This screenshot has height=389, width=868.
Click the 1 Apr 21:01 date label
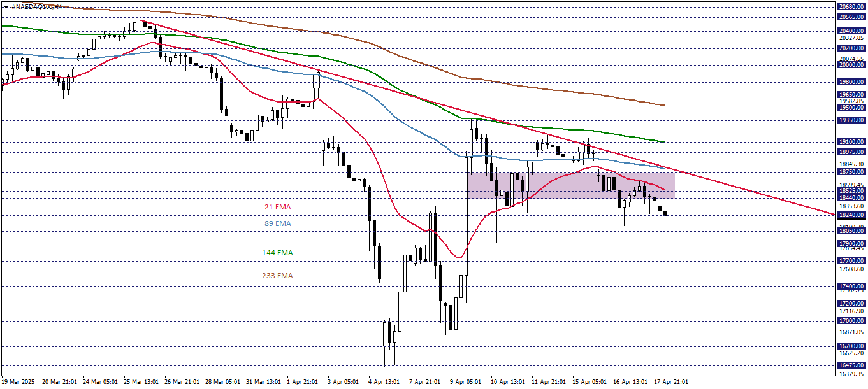pyautogui.click(x=303, y=382)
